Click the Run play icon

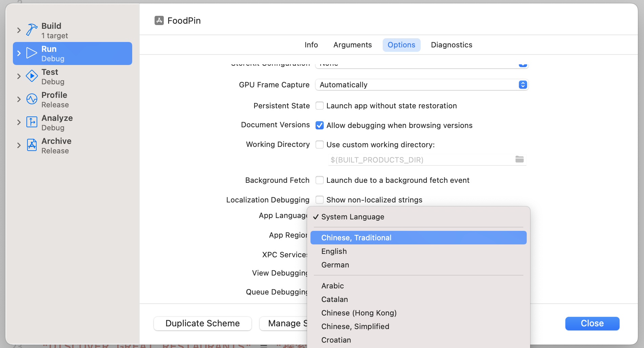tap(32, 53)
